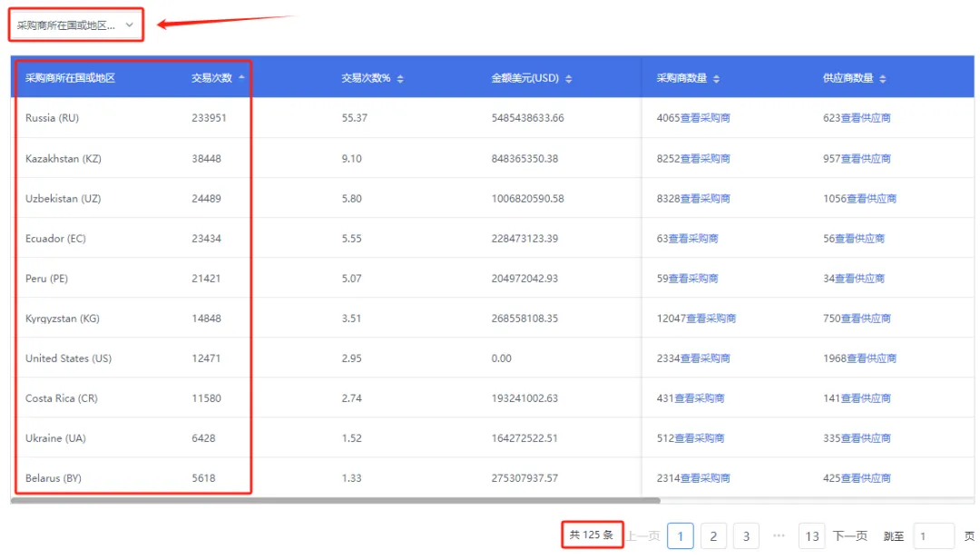Image resolution: width=980 pixels, height=560 pixels.
Task: Click the horizontal table scrollbar
Action: [x=336, y=500]
